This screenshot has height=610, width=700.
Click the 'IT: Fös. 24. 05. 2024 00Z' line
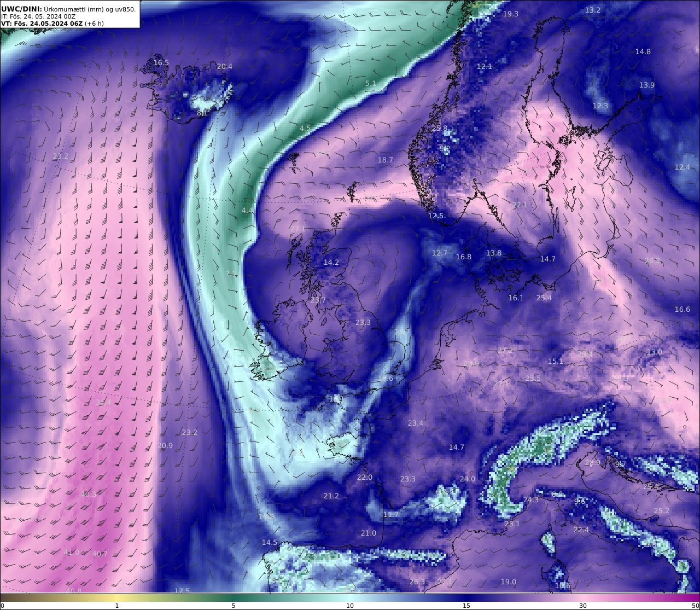tap(38, 16)
